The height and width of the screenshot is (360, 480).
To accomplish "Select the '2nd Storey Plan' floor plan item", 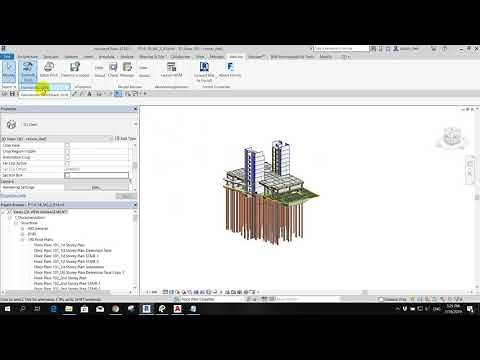I will tap(60, 278).
